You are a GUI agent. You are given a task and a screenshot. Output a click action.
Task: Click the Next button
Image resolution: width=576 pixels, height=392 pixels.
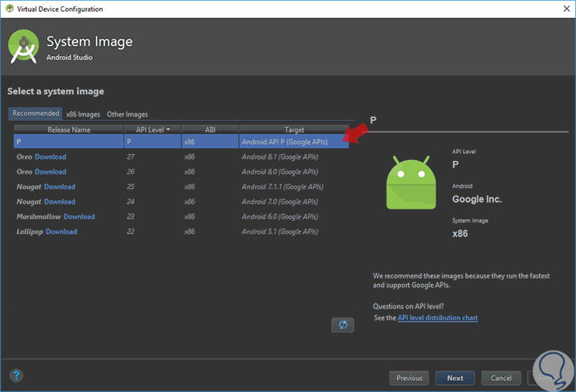click(455, 378)
